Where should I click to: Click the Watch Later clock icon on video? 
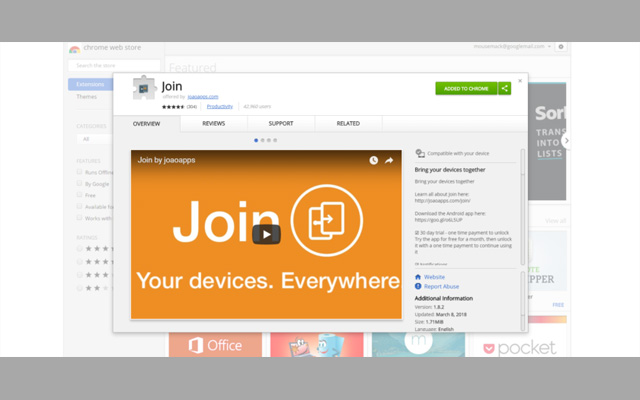(374, 160)
